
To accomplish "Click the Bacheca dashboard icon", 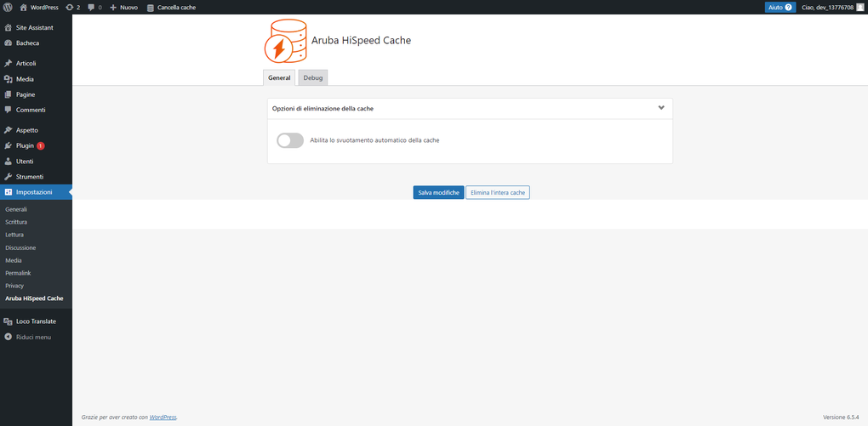I will coord(8,43).
